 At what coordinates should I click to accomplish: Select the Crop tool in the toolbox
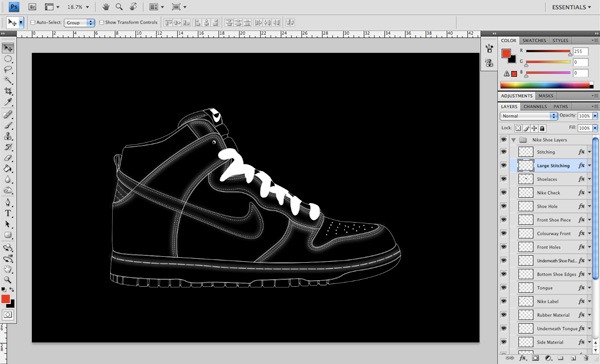coord(8,91)
